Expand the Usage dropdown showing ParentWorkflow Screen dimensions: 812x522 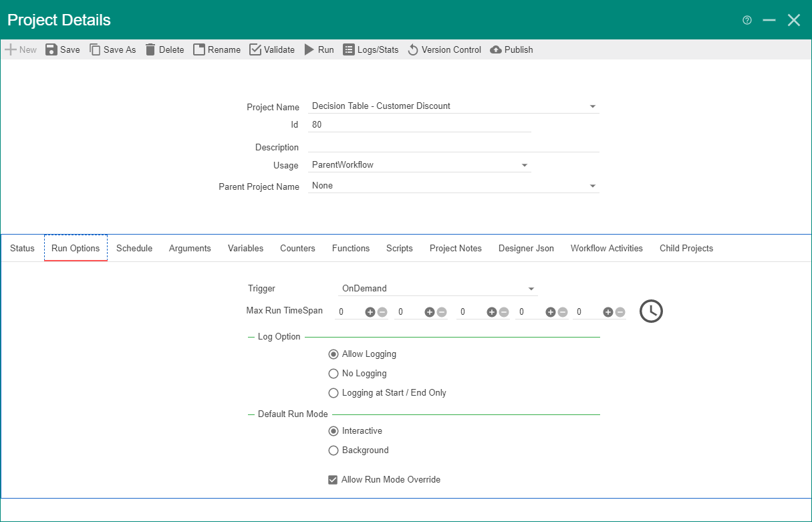point(525,165)
